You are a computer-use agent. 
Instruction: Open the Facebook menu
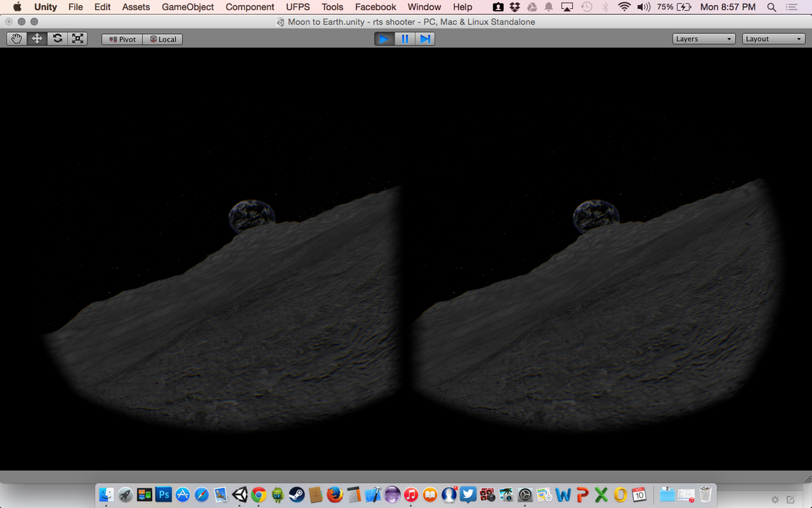376,7
